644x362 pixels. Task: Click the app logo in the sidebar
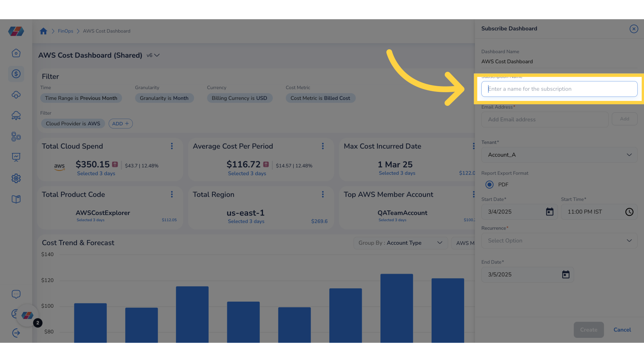pos(16,31)
